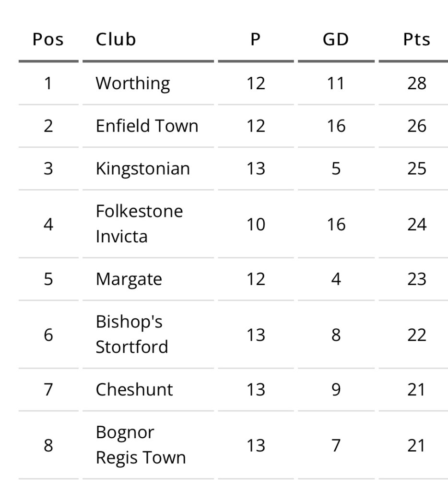The image size is (448, 491).
Task: Select Enfield Town's goal difference 16
Action: click(335, 126)
